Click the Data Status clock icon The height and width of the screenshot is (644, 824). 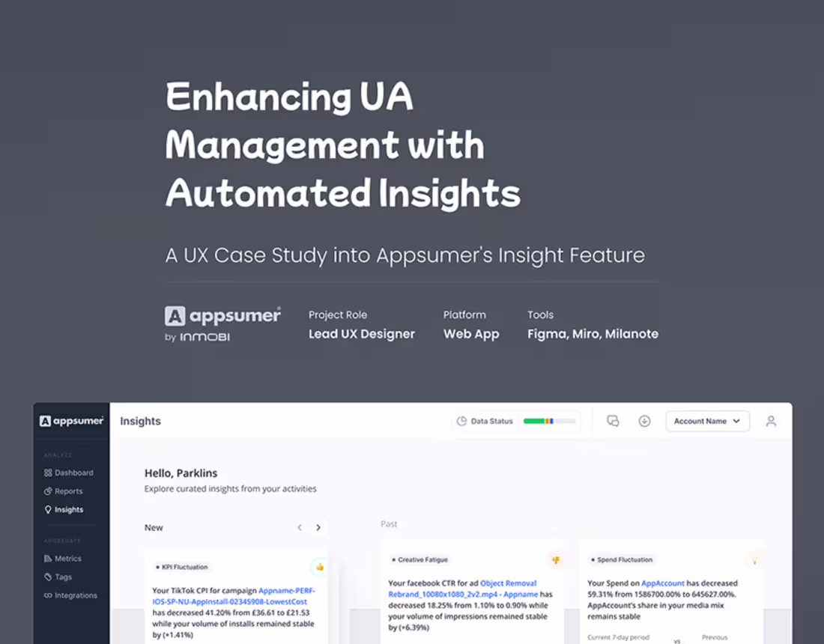tap(463, 421)
